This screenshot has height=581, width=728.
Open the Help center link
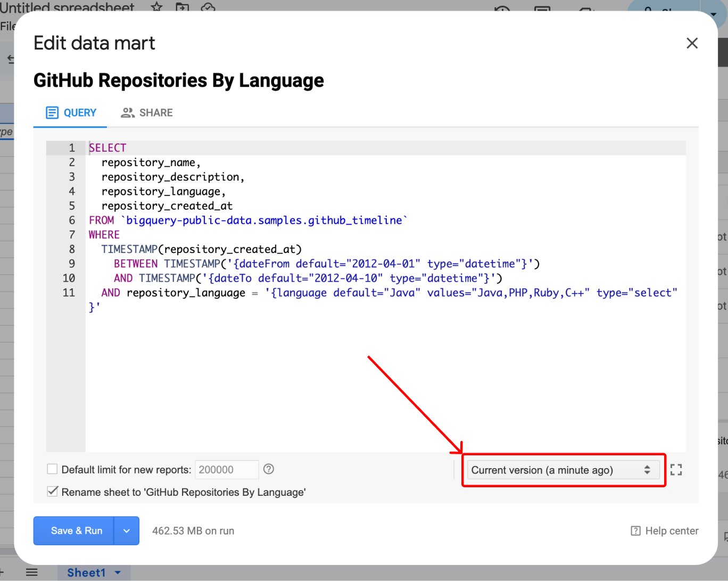click(x=665, y=531)
